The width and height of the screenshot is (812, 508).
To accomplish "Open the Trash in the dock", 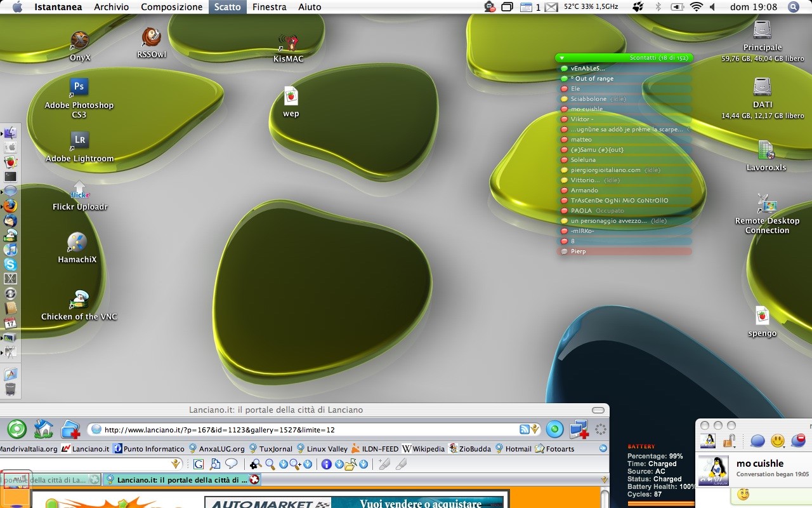I will point(10,389).
